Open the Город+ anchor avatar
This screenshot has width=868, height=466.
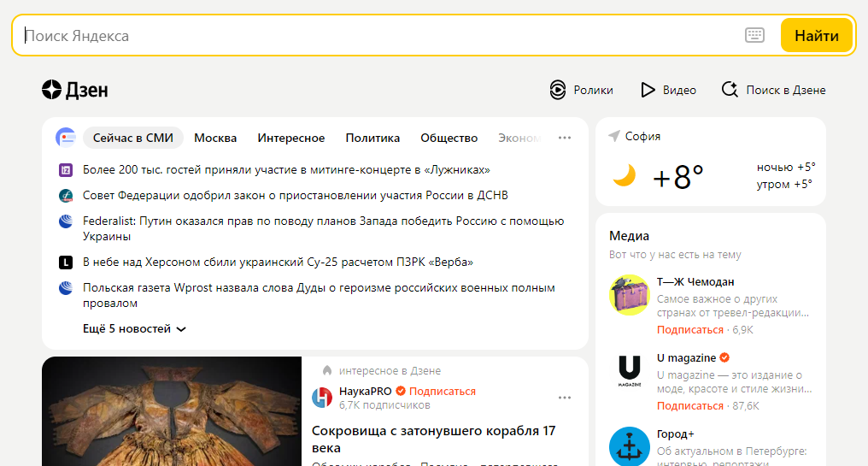point(630,446)
